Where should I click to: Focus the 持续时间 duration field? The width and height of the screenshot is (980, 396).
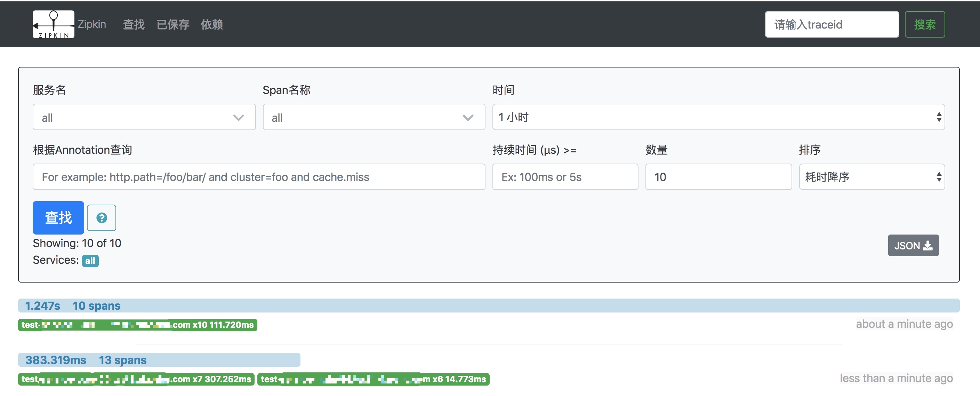565,177
